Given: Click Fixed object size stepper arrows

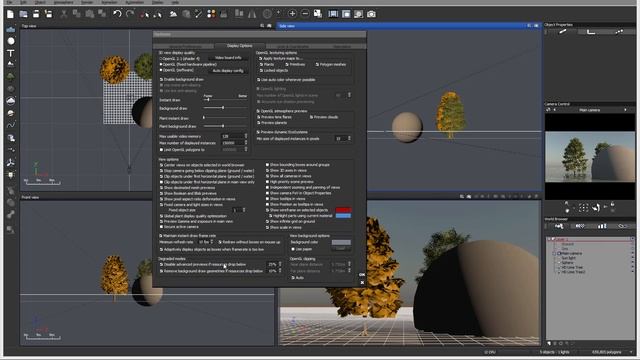Looking at the screenshot, I should tap(244, 210).
